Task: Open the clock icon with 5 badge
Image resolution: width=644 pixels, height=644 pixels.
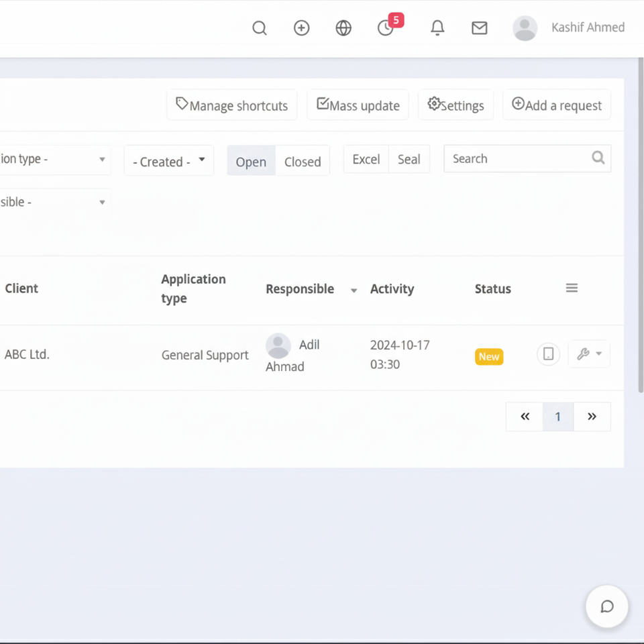Action: click(x=386, y=28)
